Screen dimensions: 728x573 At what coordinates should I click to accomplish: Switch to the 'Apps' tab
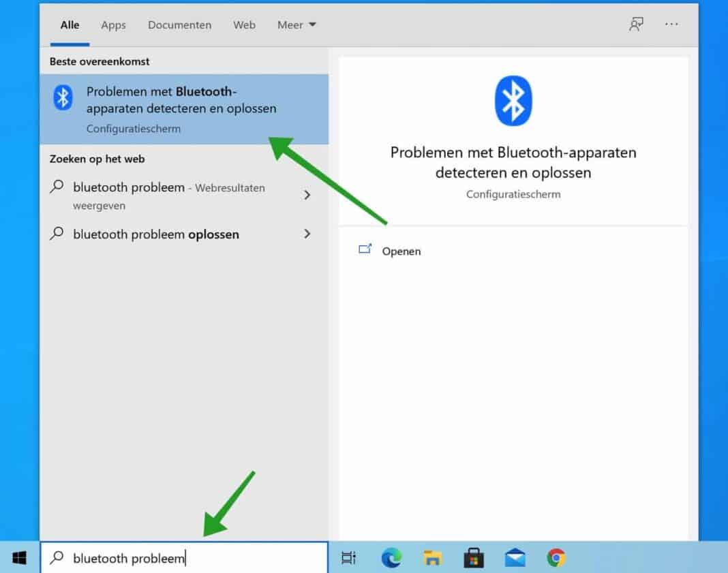[x=113, y=25]
